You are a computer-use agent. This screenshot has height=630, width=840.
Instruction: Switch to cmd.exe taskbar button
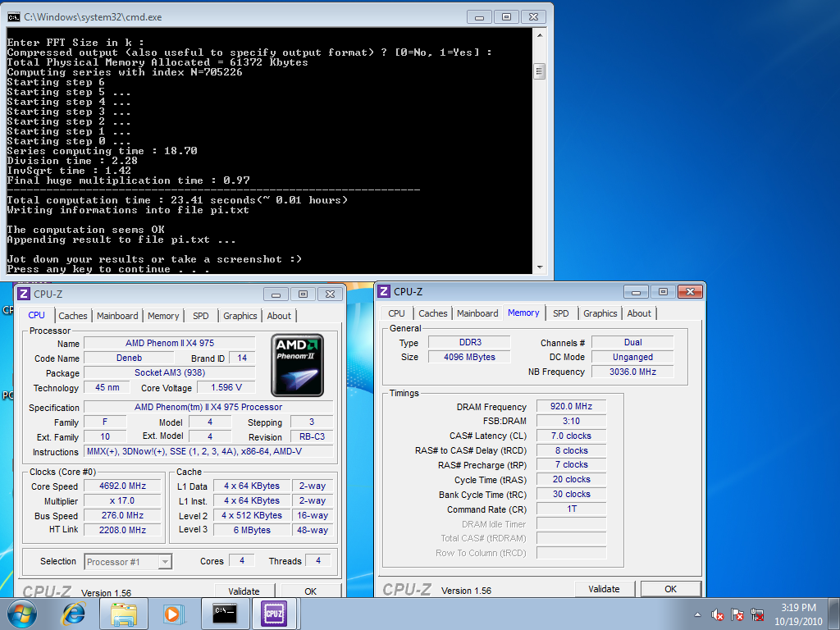click(x=225, y=614)
